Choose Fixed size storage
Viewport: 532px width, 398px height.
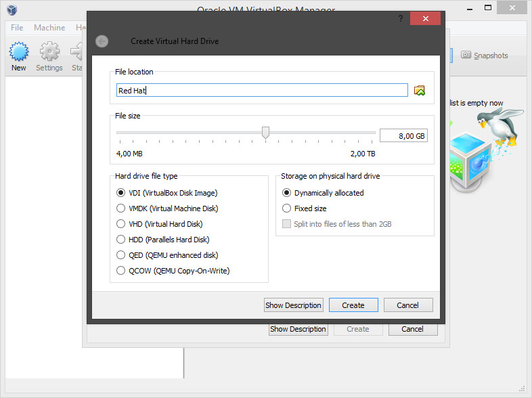[305, 208]
